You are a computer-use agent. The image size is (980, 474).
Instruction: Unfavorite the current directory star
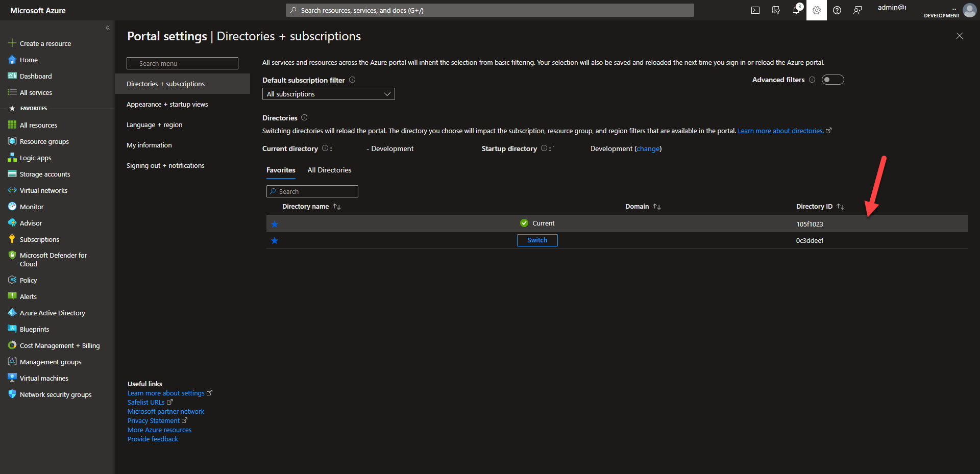pyautogui.click(x=275, y=224)
